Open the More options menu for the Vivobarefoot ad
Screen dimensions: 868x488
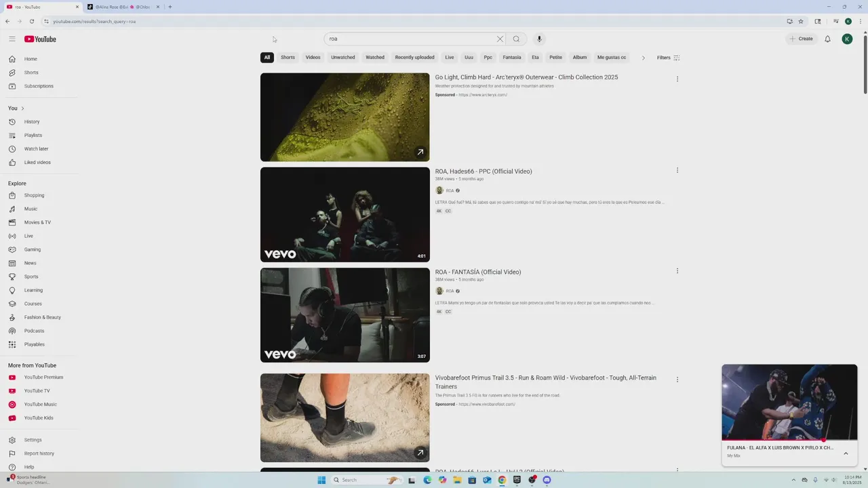(677, 380)
